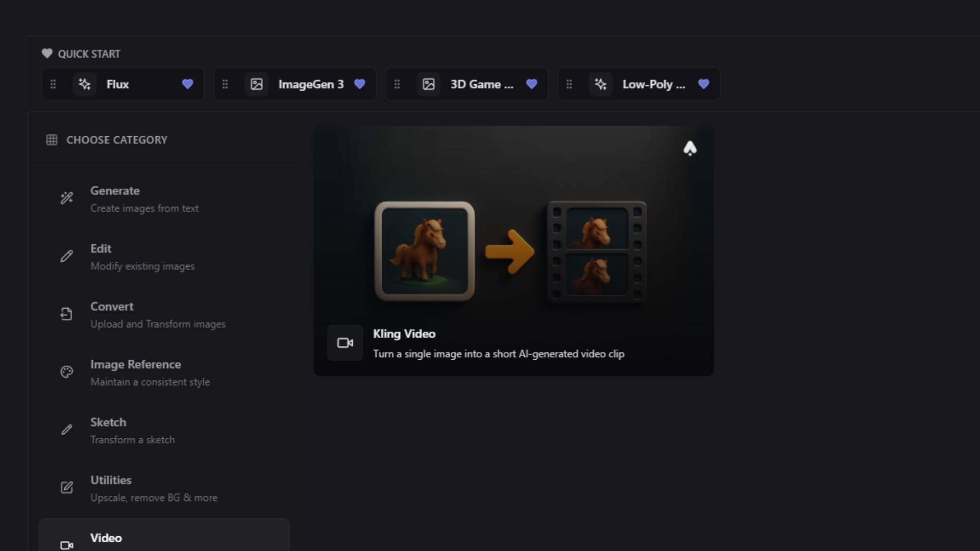This screenshot has height=551, width=980.
Task: Open the Kling Video preview thumbnail
Action: click(x=513, y=251)
